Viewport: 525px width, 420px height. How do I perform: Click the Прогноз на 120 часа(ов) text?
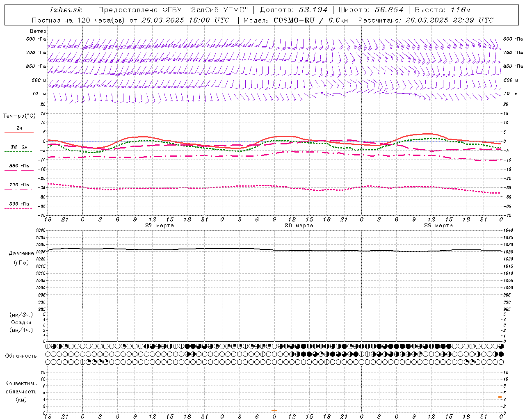tap(79, 20)
